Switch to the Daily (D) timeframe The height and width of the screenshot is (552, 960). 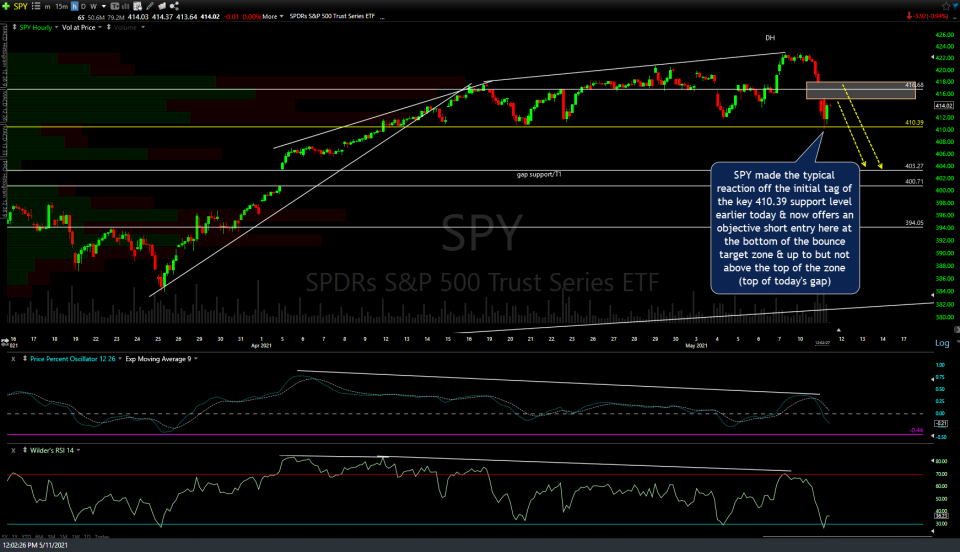point(83,6)
